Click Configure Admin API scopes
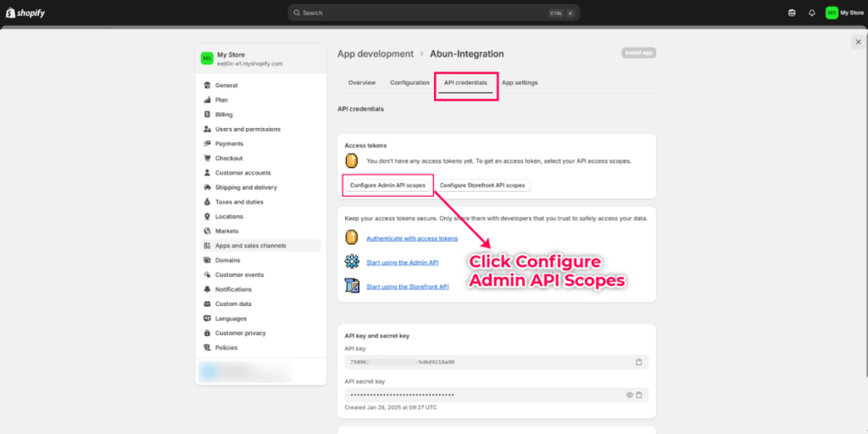The width and height of the screenshot is (868, 434). click(x=387, y=186)
